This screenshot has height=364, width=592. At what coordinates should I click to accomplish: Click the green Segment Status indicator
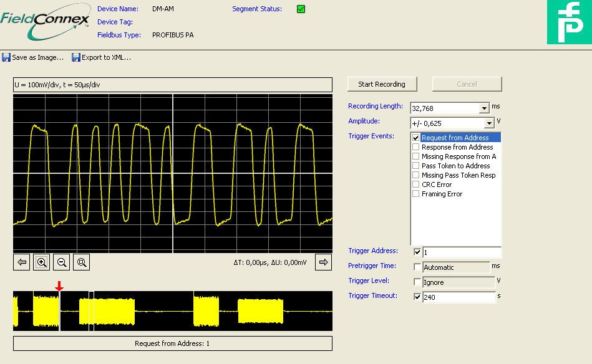301,9
